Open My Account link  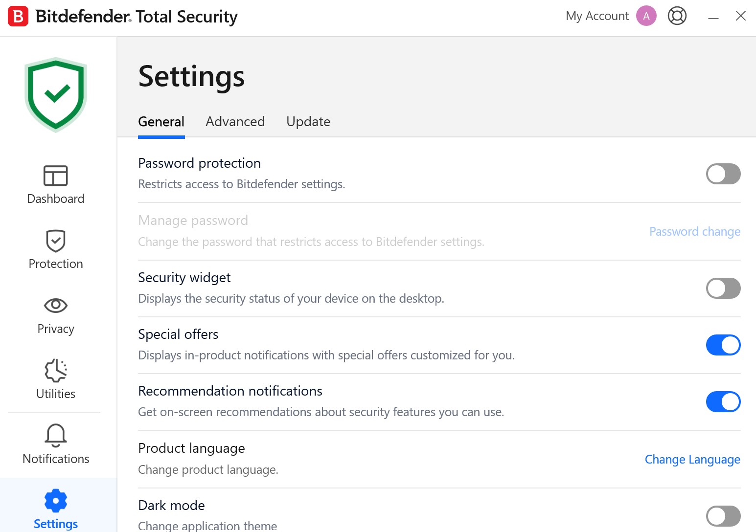(x=597, y=16)
